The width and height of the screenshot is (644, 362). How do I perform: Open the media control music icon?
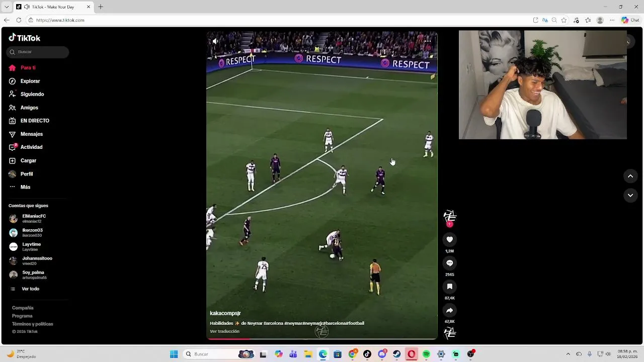576,20
